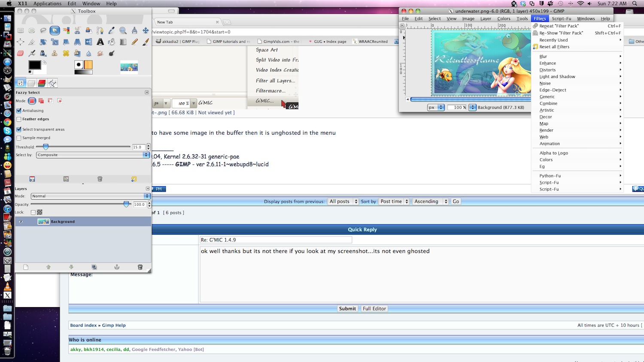This screenshot has height=362, width=644.
Task: Enable the Sample merged checkbox
Action: (x=19, y=138)
